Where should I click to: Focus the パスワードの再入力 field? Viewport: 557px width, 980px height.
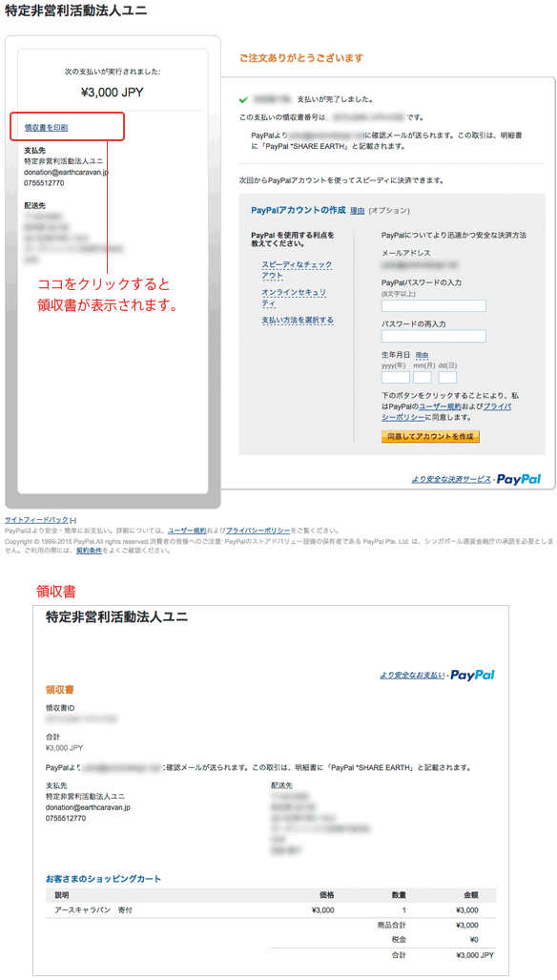click(x=433, y=336)
